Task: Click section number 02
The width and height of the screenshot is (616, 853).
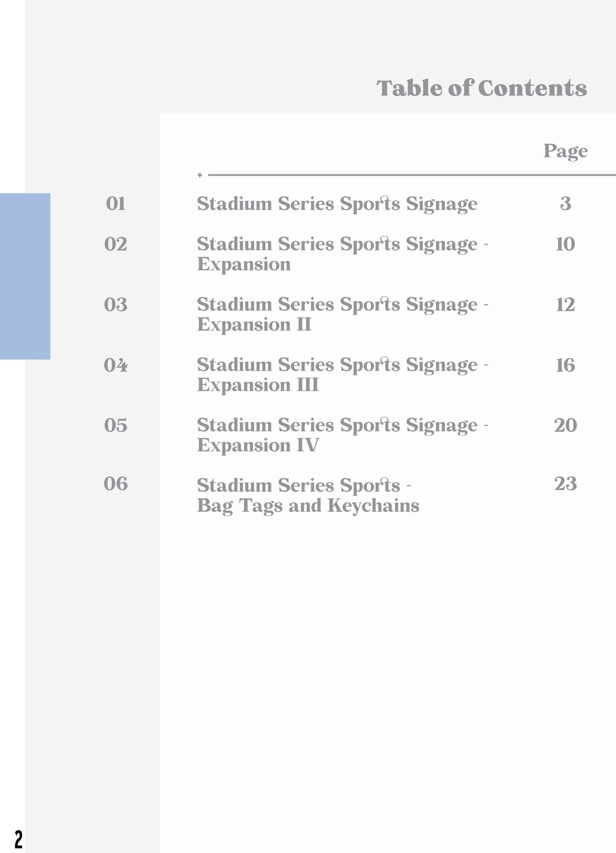Action: click(x=116, y=244)
